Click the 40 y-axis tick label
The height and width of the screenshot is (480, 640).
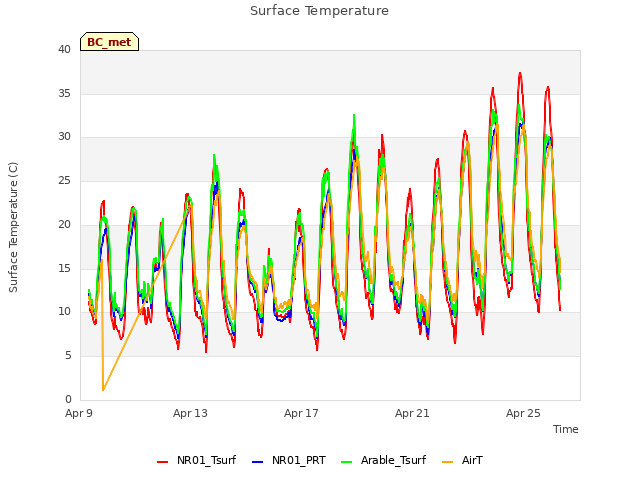[64, 49]
